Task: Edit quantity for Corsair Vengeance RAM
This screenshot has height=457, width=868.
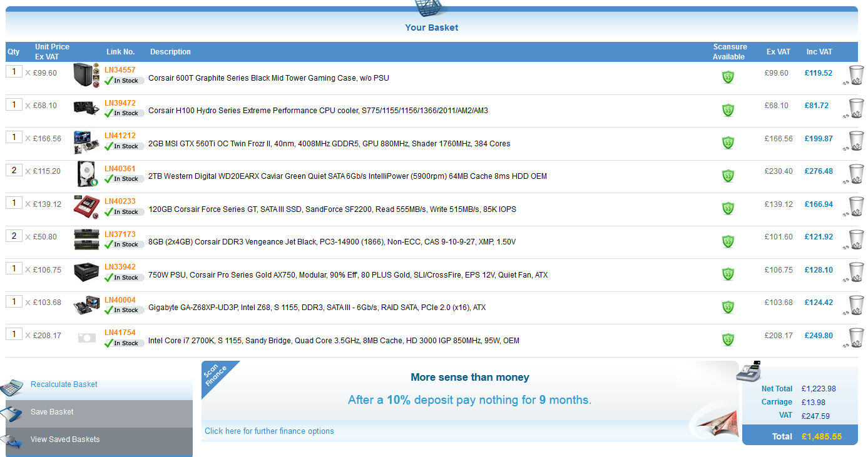Action: coord(14,236)
